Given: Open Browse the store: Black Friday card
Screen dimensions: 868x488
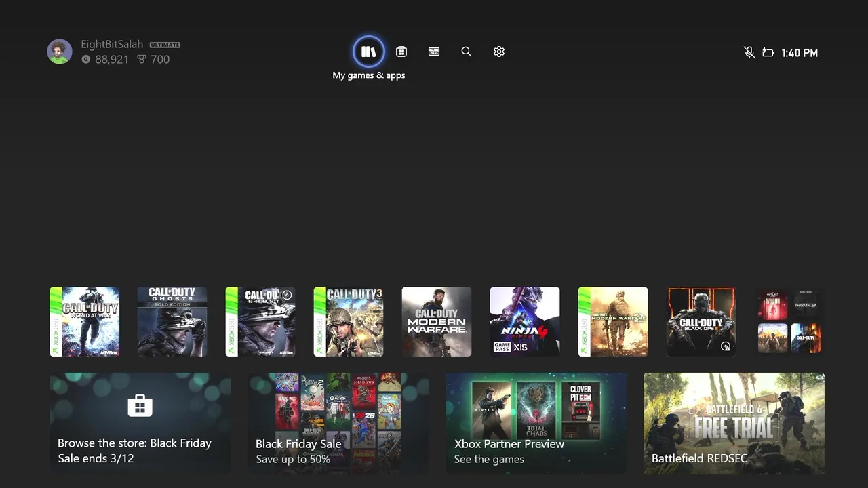Looking at the screenshot, I should (x=140, y=423).
